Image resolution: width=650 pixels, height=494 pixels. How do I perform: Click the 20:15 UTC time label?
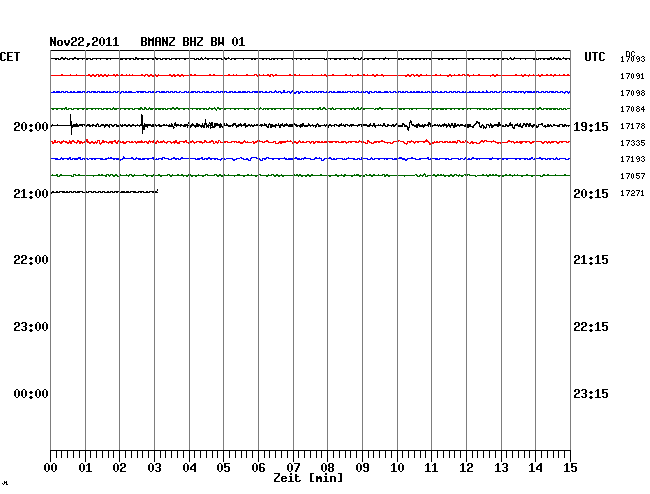(591, 194)
